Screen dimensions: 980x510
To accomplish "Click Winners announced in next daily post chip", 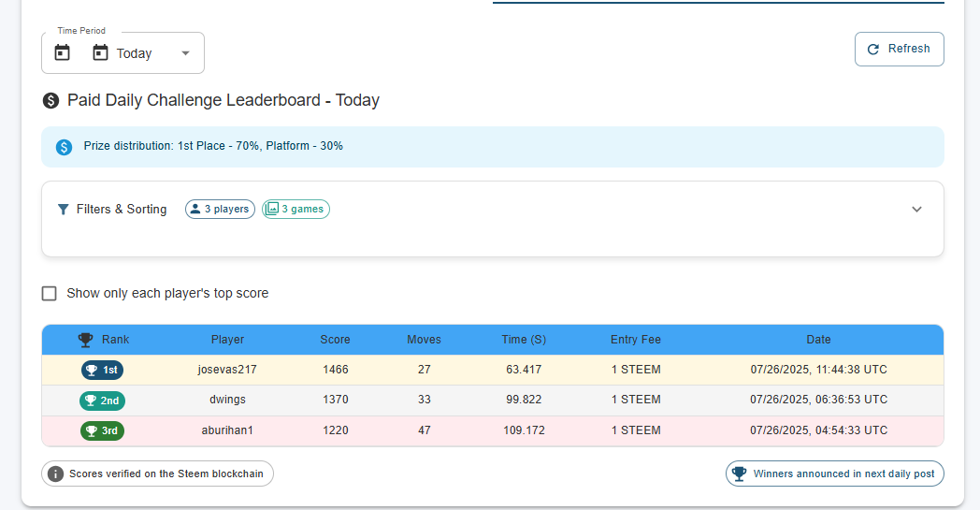I will click(835, 474).
